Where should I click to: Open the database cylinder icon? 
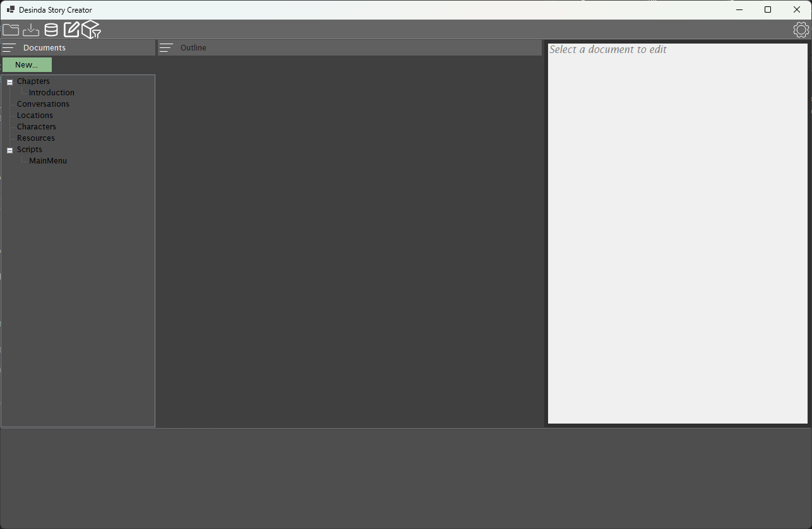pos(51,30)
